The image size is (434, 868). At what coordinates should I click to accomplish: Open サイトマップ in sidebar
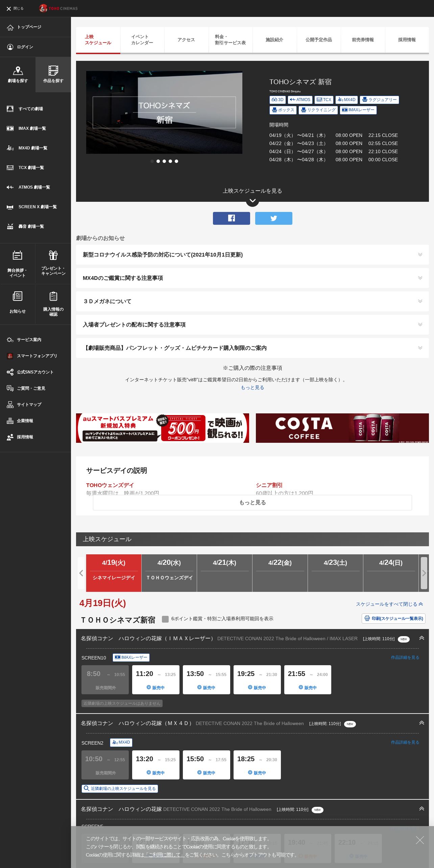tap(29, 405)
